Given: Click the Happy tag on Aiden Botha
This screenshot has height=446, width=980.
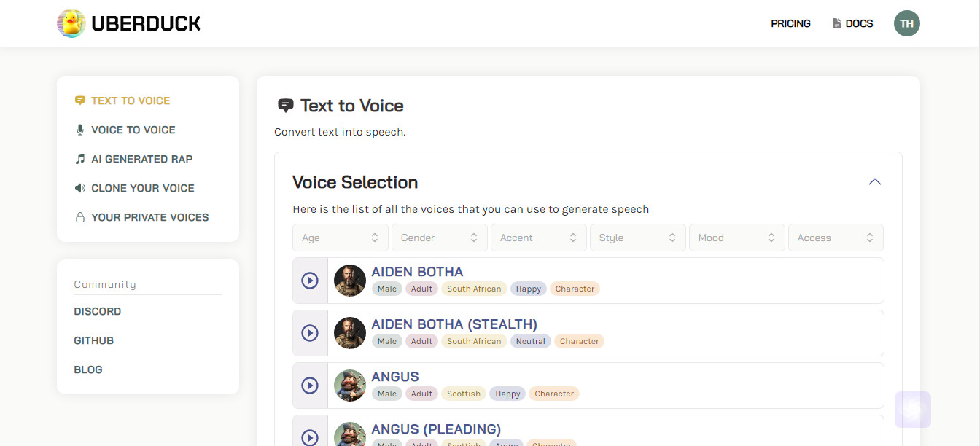Looking at the screenshot, I should 529,289.
